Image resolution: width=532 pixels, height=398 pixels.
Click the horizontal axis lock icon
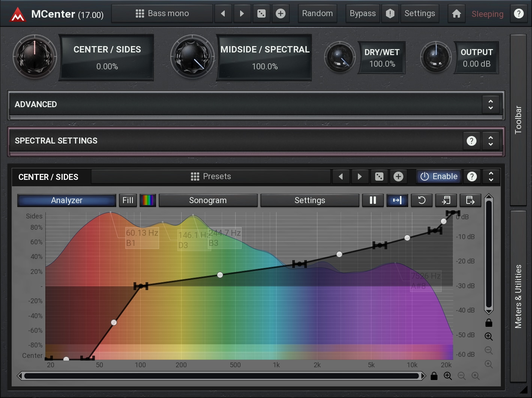click(434, 376)
